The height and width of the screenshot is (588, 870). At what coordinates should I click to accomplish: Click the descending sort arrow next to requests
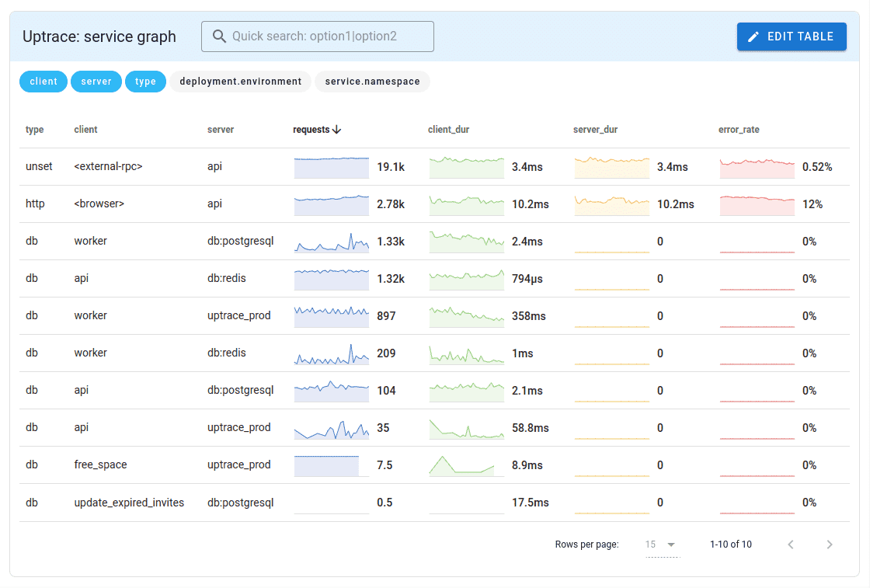[337, 129]
